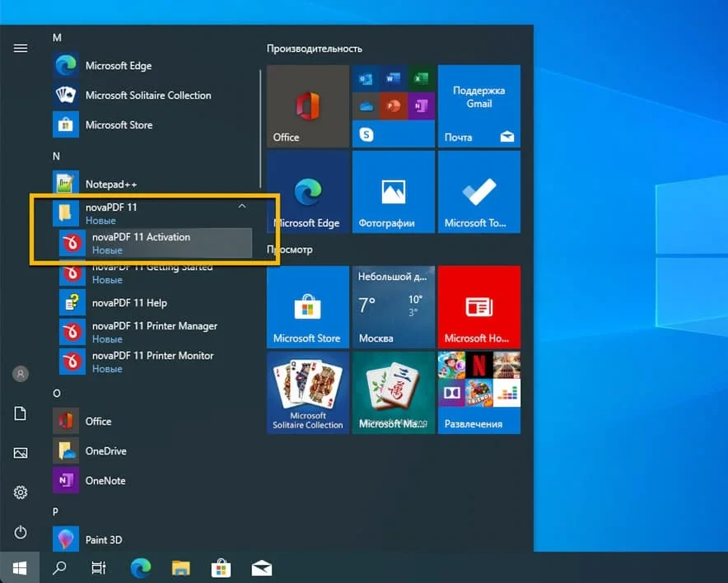Click the Power icon in sidebar
Image resolution: width=728 pixels, height=583 pixels.
(x=20, y=532)
